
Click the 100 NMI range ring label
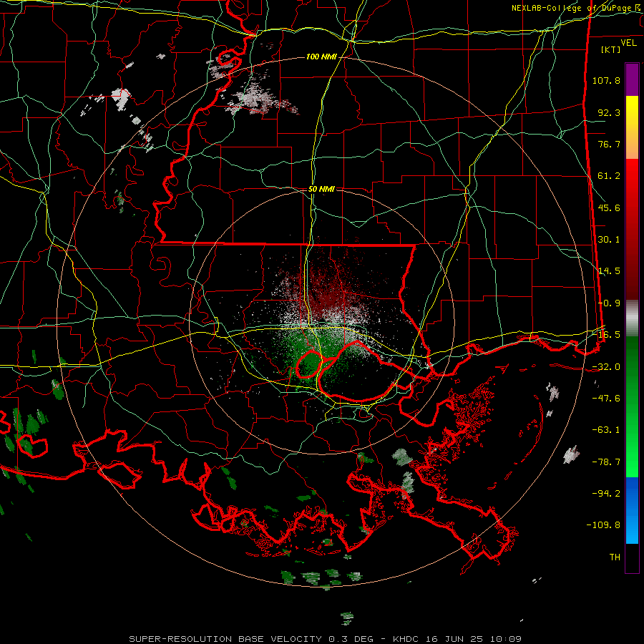[x=321, y=57]
